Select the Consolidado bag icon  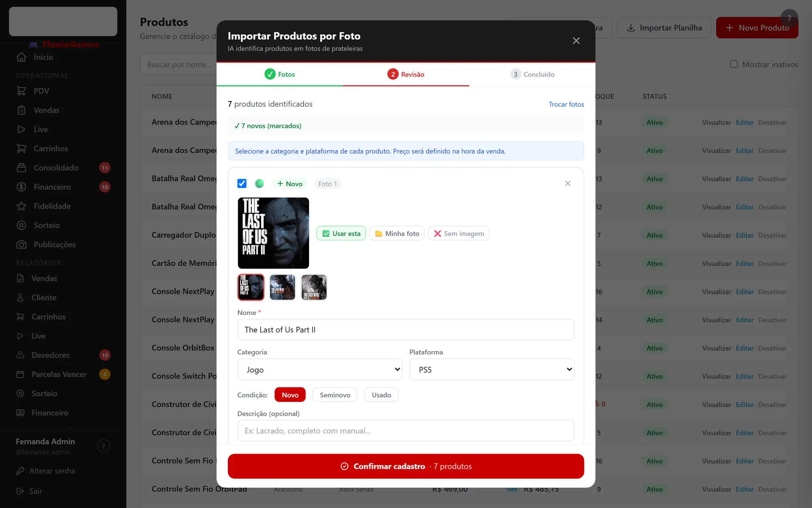[x=22, y=168]
